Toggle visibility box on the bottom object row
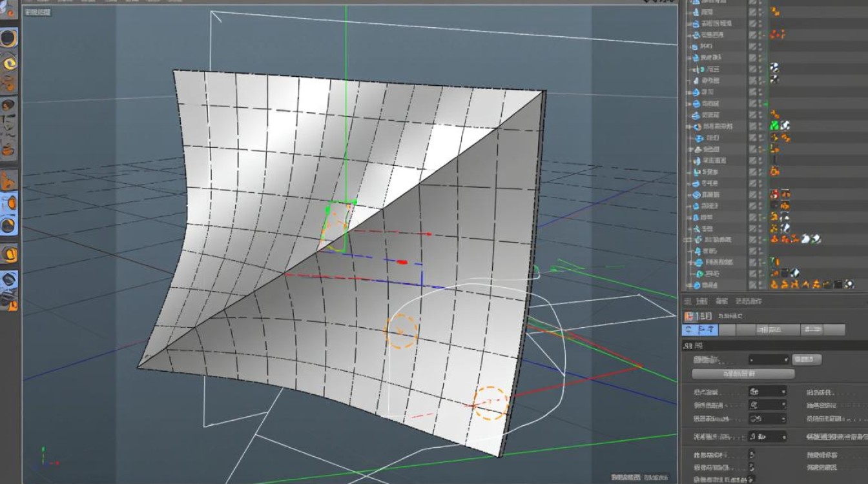The image size is (868, 484). tap(753, 285)
